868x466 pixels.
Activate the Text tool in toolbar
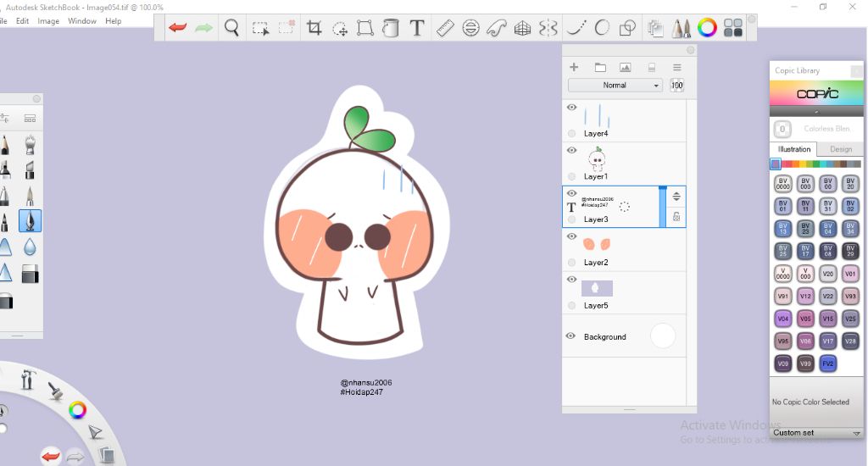click(x=416, y=28)
